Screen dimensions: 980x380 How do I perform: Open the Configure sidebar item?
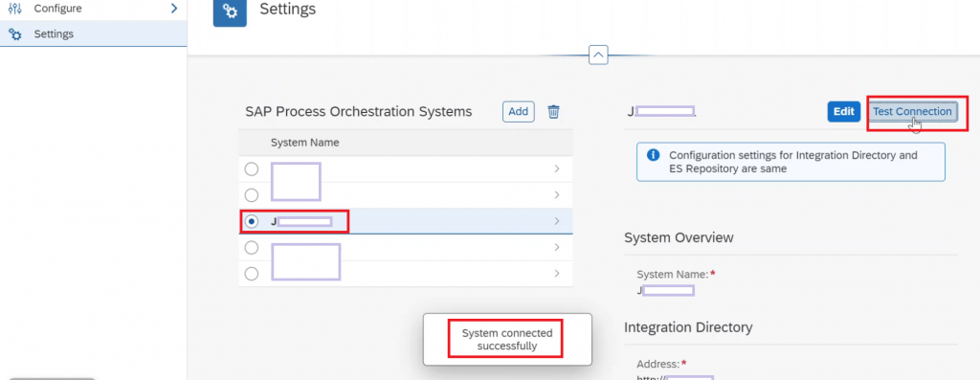point(93,8)
